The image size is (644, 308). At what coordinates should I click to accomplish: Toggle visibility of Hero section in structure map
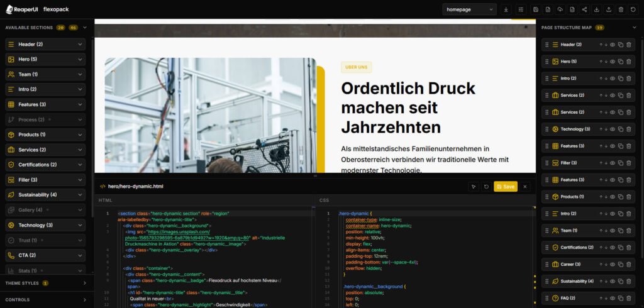[x=613, y=62]
